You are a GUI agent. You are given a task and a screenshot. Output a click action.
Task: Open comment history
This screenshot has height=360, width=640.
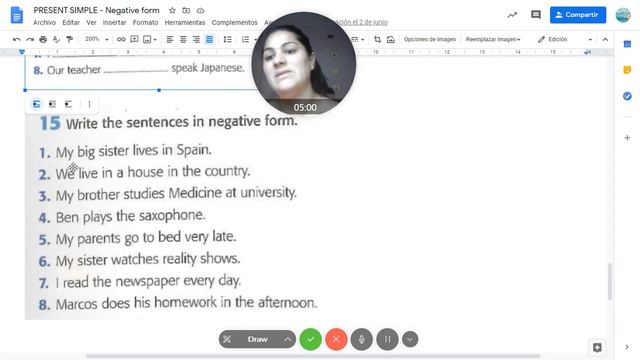click(x=536, y=15)
